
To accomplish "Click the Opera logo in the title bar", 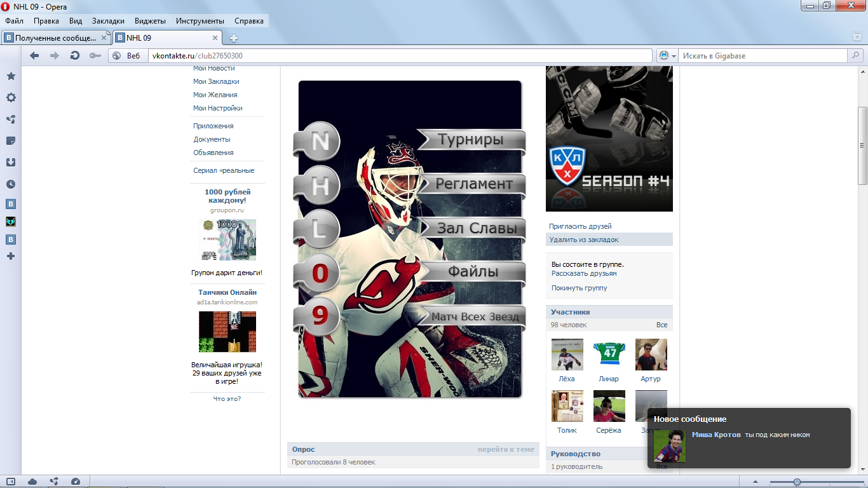I will coord(6,7).
